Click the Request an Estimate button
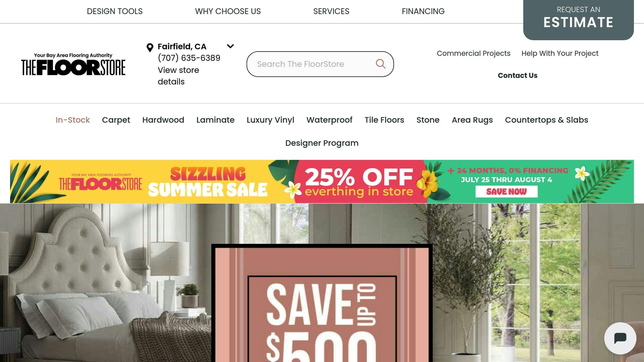Image resolution: width=644 pixels, height=362 pixels. pos(578,19)
